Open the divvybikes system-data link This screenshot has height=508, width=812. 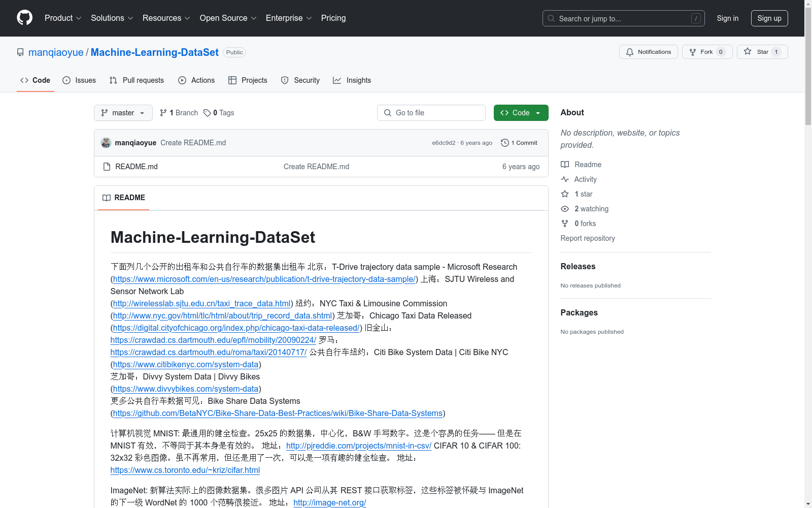pos(186,389)
